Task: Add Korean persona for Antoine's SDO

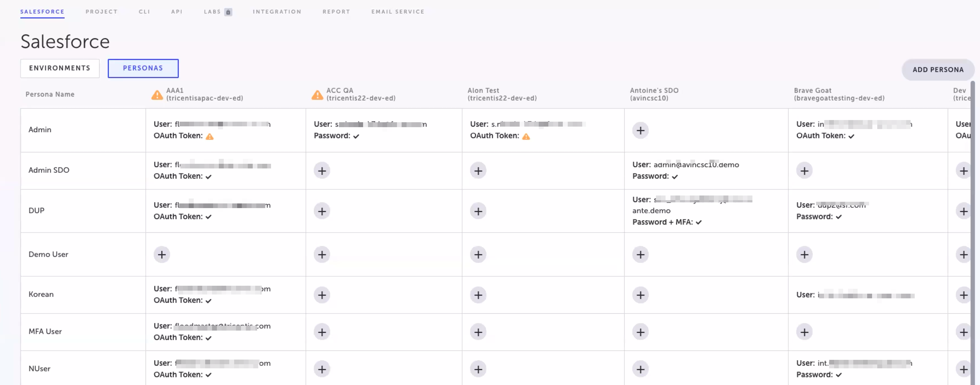Action: 640,295
